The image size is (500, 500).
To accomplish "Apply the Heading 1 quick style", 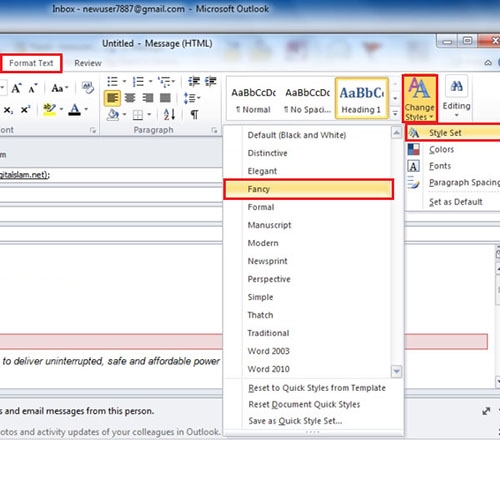I will (x=362, y=98).
